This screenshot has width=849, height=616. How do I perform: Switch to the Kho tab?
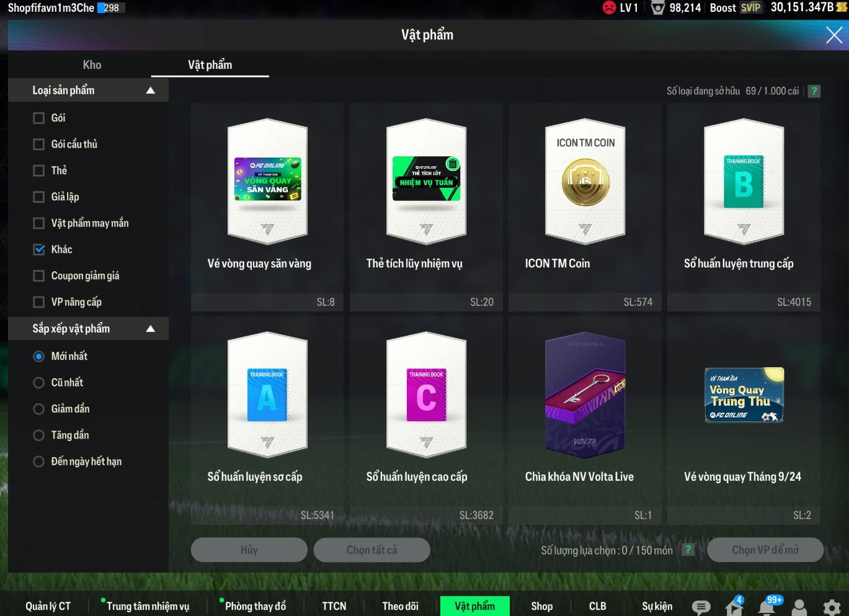coord(92,65)
